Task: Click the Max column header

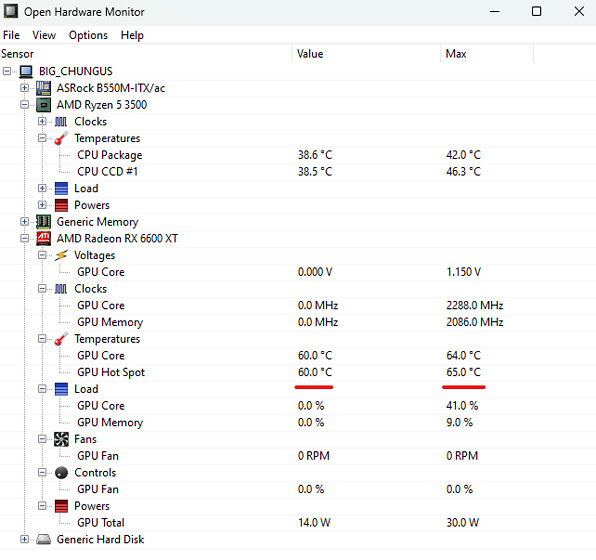Action: pyautogui.click(x=487, y=54)
